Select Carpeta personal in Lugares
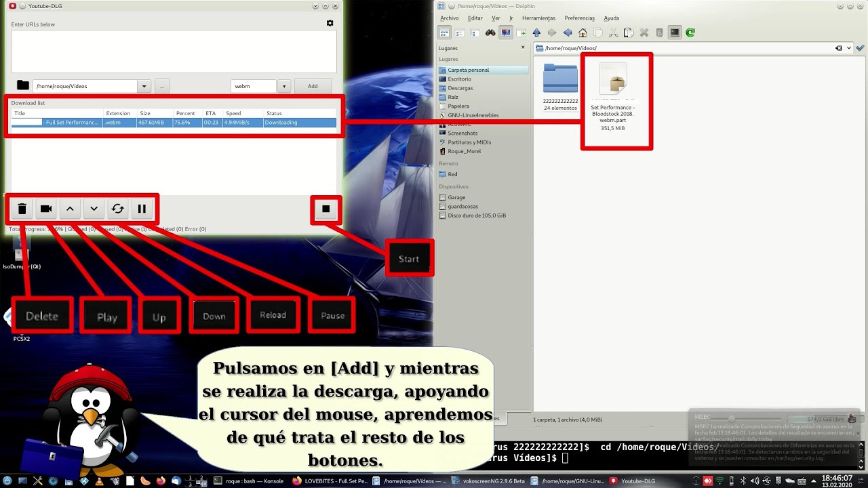Viewport: 868px width, 488px height. pyautogui.click(x=484, y=70)
